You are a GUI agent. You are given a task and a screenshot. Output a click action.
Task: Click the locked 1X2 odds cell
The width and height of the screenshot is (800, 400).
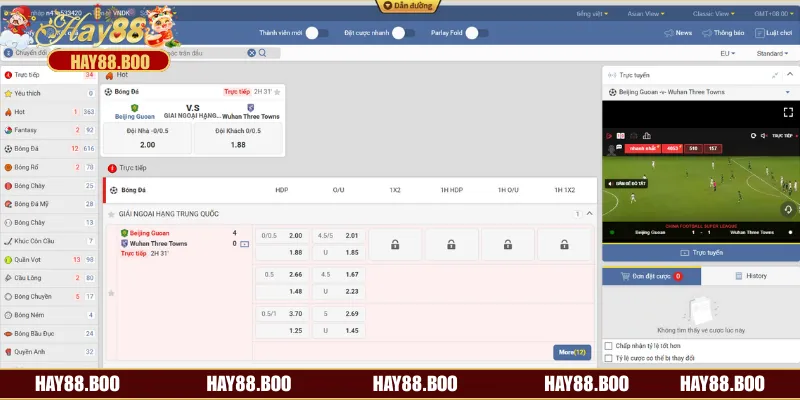point(395,244)
